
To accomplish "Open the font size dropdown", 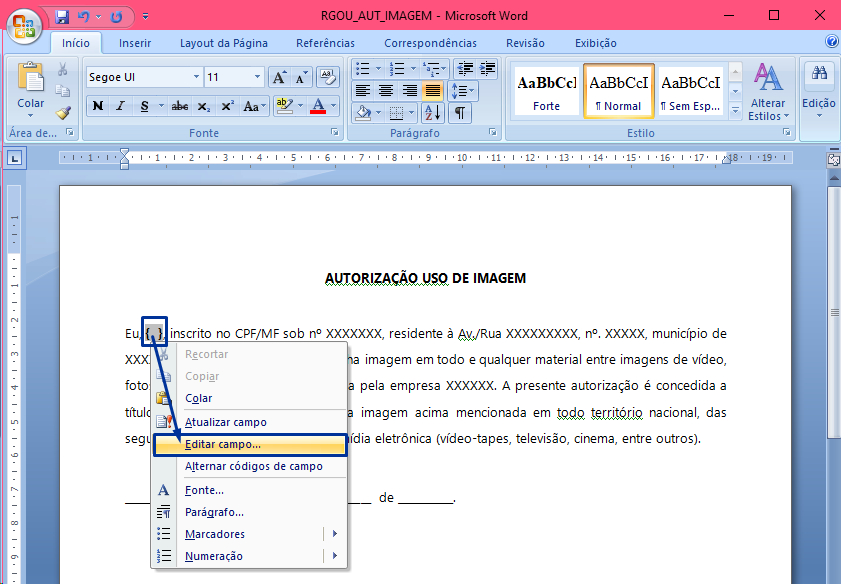I will click(x=257, y=78).
